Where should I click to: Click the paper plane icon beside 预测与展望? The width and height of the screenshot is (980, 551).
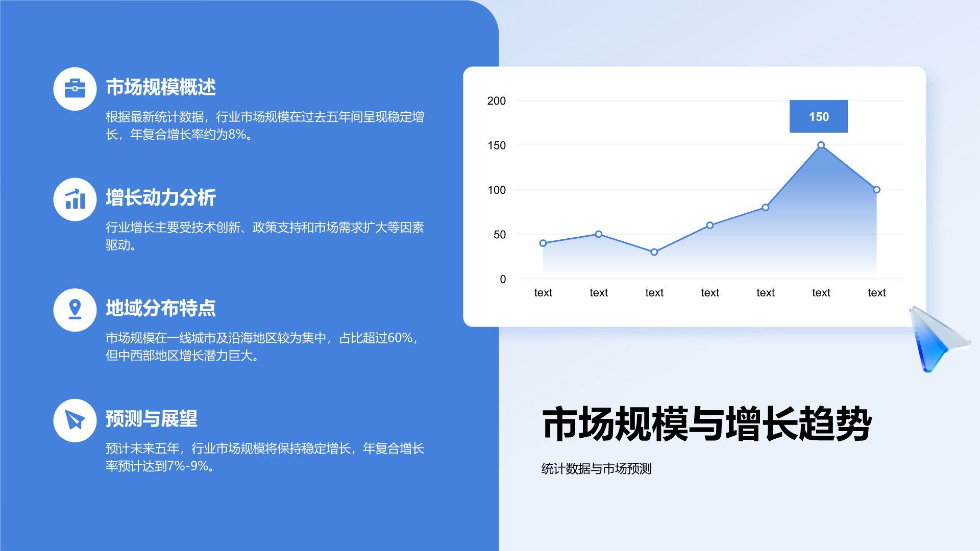coord(75,420)
